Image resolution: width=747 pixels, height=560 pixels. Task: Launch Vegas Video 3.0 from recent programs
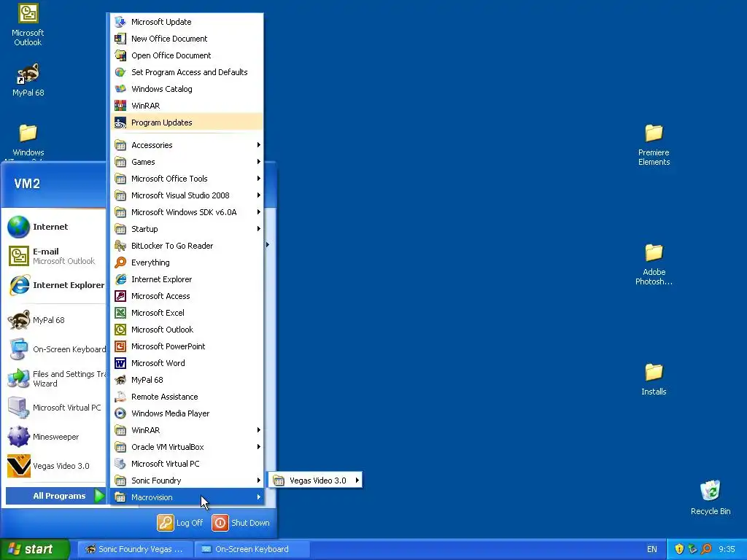55,466
